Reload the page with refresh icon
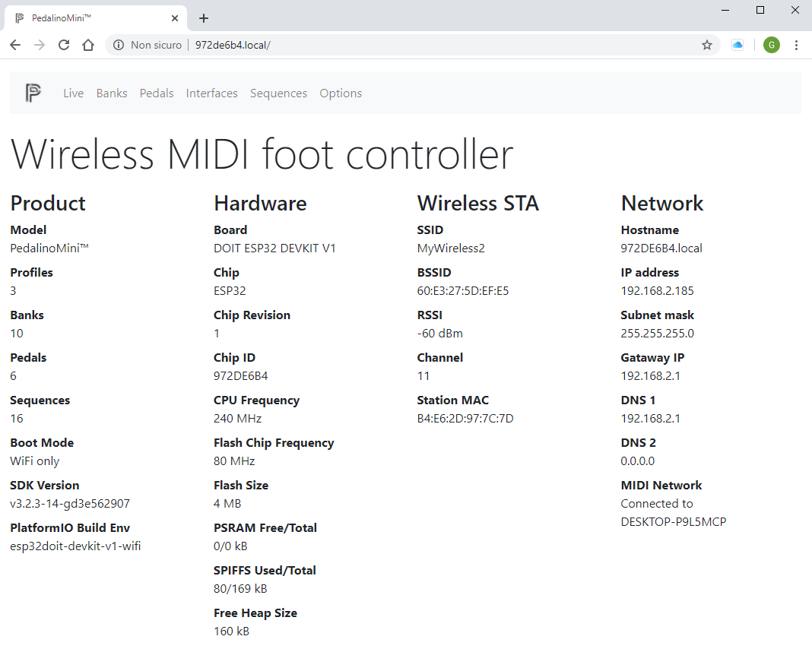This screenshot has height=671, width=812. click(64, 45)
